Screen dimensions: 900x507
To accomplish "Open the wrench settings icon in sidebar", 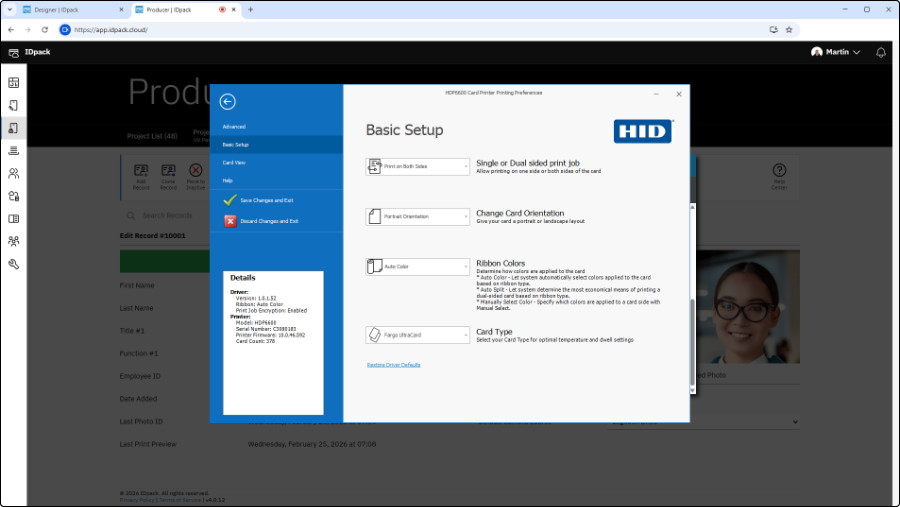I will (x=14, y=264).
